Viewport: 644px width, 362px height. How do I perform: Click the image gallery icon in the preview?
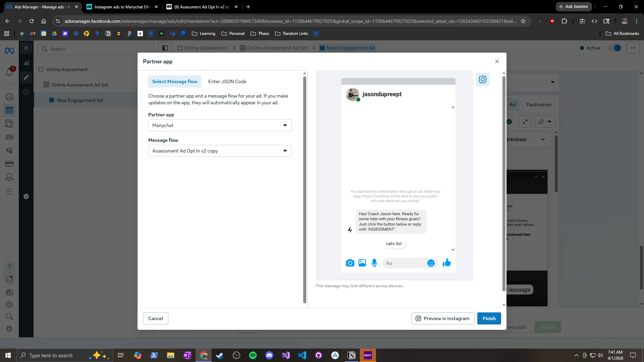(x=362, y=263)
